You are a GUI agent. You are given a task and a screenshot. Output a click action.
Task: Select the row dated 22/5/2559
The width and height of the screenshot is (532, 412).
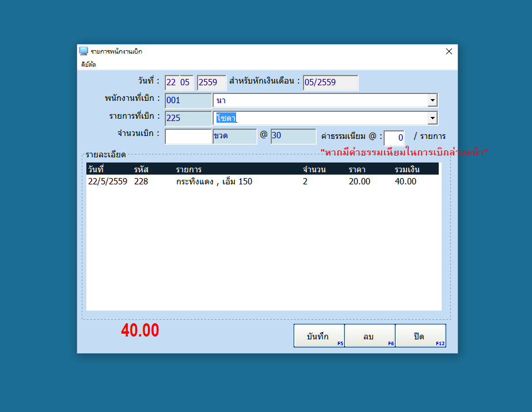point(263,182)
